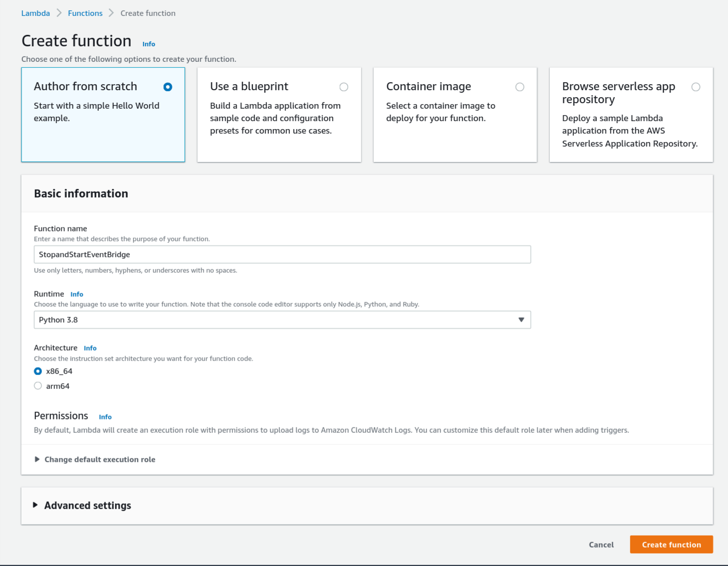
Task: Click the hint 'Use only letters, numbers, hyphens'
Action: pyautogui.click(x=136, y=270)
